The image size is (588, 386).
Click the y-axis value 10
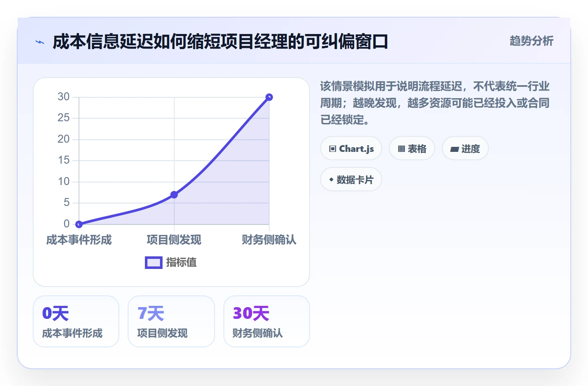[64, 182]
